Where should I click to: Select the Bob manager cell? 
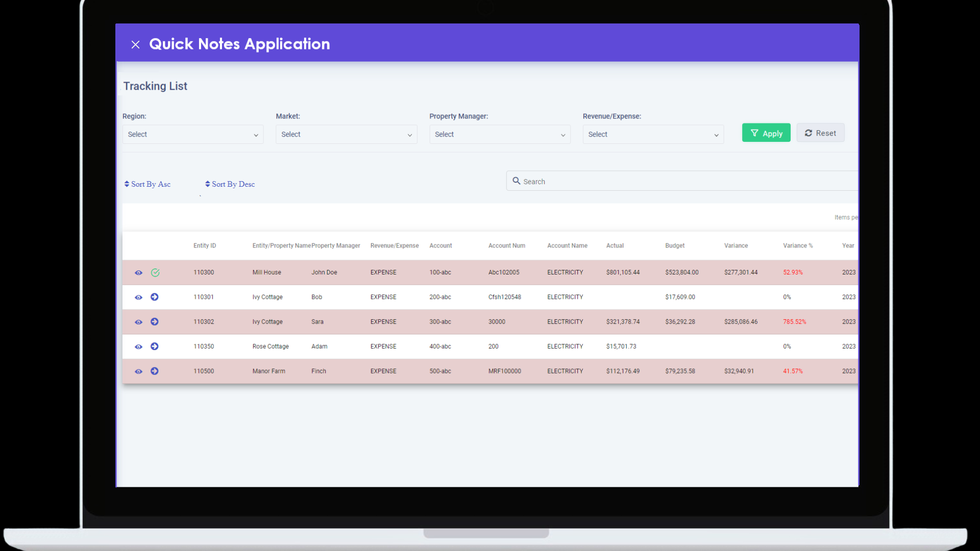pos(316,297)
